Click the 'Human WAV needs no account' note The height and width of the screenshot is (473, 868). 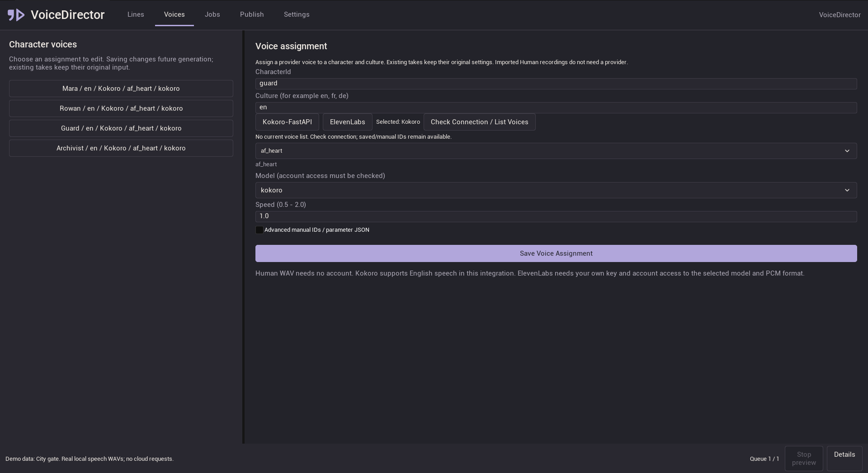pyautogui.click(x=530, y=273)
